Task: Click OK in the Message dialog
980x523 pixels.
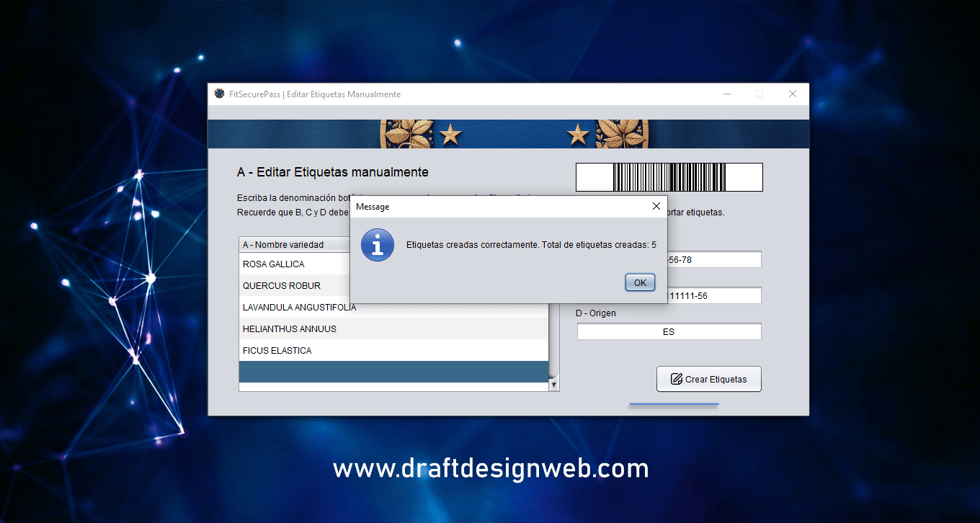Action: pos(640,283)
